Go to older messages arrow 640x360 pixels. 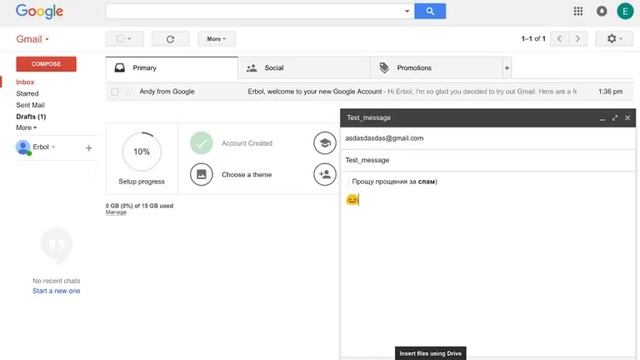[578, 39]
